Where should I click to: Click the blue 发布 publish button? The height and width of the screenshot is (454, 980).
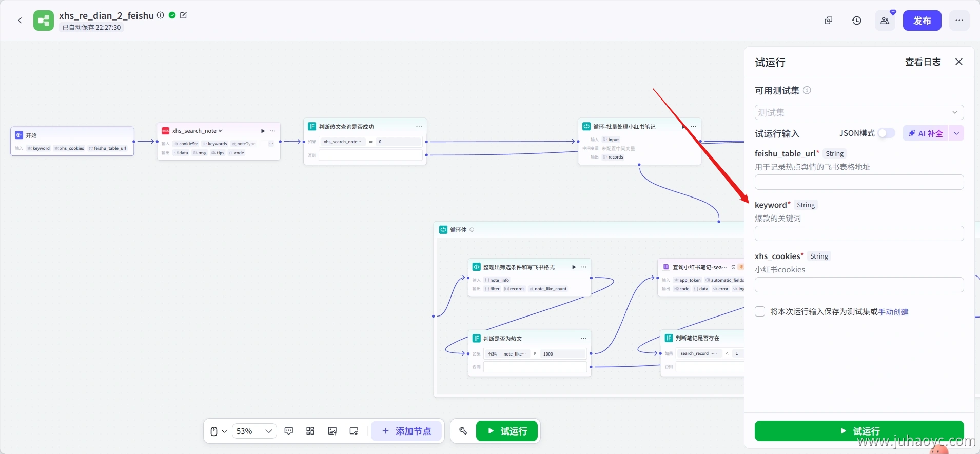[922, 21]
